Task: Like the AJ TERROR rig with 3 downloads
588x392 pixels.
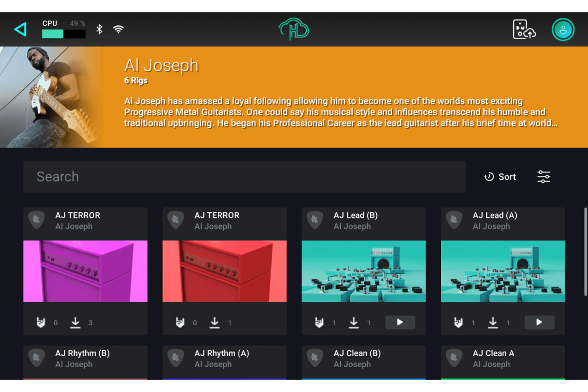Action: coord(41,323)
